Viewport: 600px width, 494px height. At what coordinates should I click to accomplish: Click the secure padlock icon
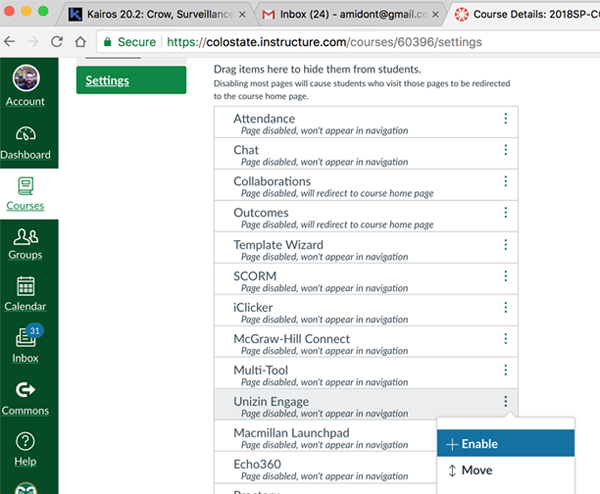pyautogui.click(x=108, y=42)
